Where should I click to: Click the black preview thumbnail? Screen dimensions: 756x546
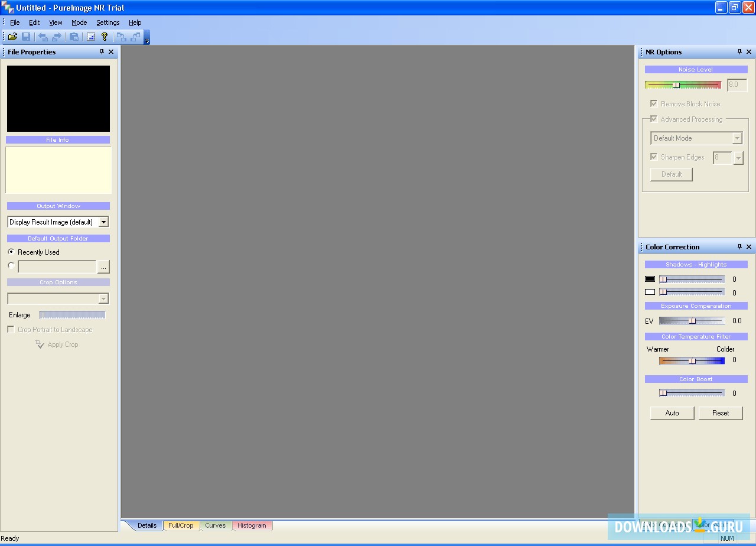click(x=58, y=99)
